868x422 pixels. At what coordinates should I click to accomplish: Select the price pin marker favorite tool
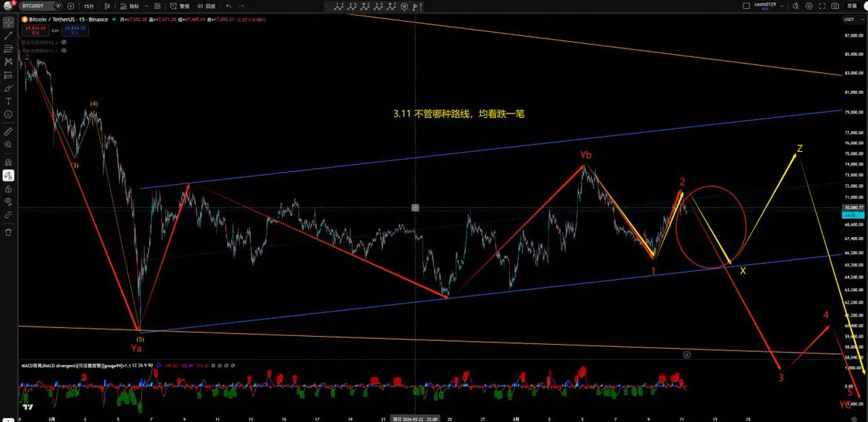tap(404, 6)
